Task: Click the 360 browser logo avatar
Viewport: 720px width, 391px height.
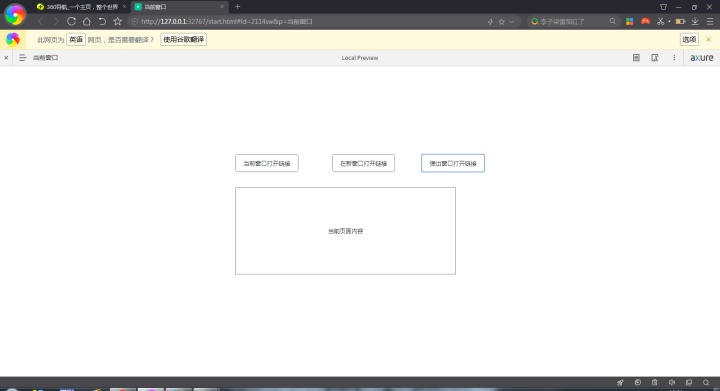Action: pos(15,15)
